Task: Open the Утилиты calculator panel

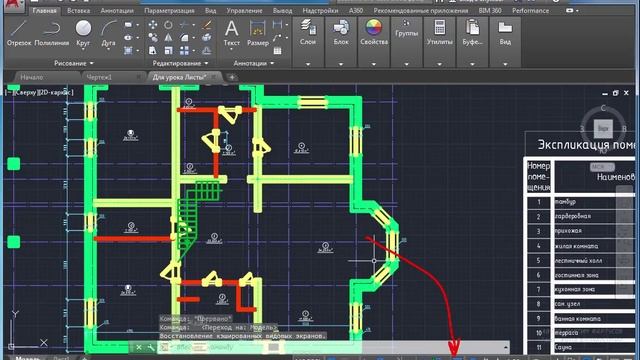Action: tap(440, 32)
